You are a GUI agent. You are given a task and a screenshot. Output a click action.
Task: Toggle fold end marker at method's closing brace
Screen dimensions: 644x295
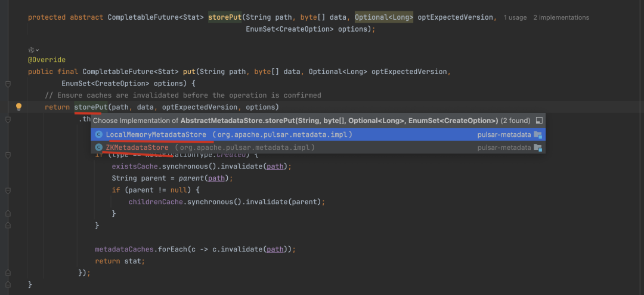tap(7, 285)
